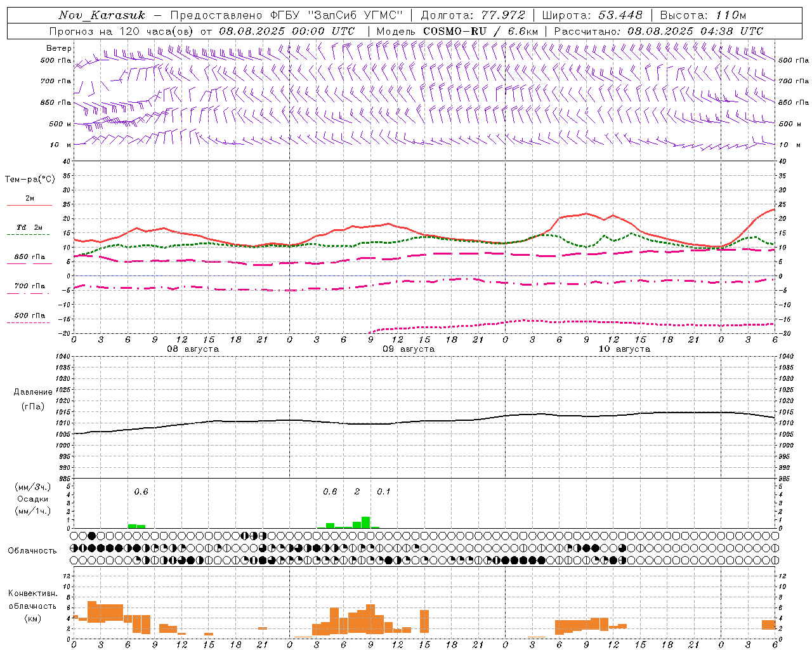Screen dimensions: 812x650
Task: Click the "ЗапСиб УГМС" provider text
Action: [354, 15]
